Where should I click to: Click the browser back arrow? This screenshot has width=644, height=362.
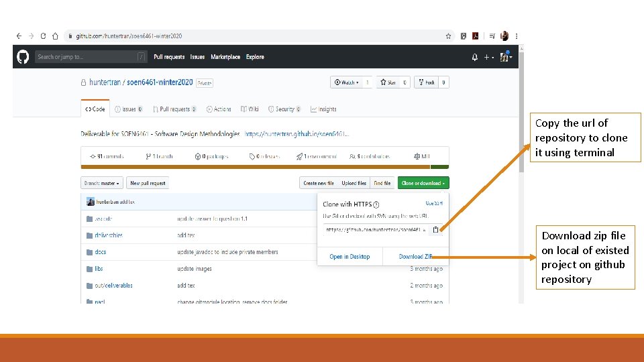19,36
